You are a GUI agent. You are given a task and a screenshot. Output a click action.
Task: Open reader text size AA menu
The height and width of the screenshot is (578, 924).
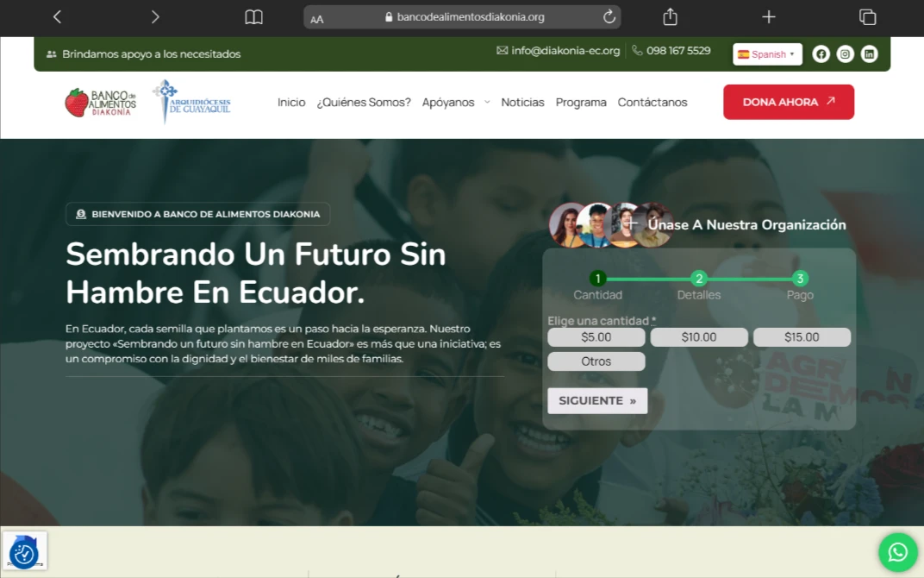[x=317, y=18]
